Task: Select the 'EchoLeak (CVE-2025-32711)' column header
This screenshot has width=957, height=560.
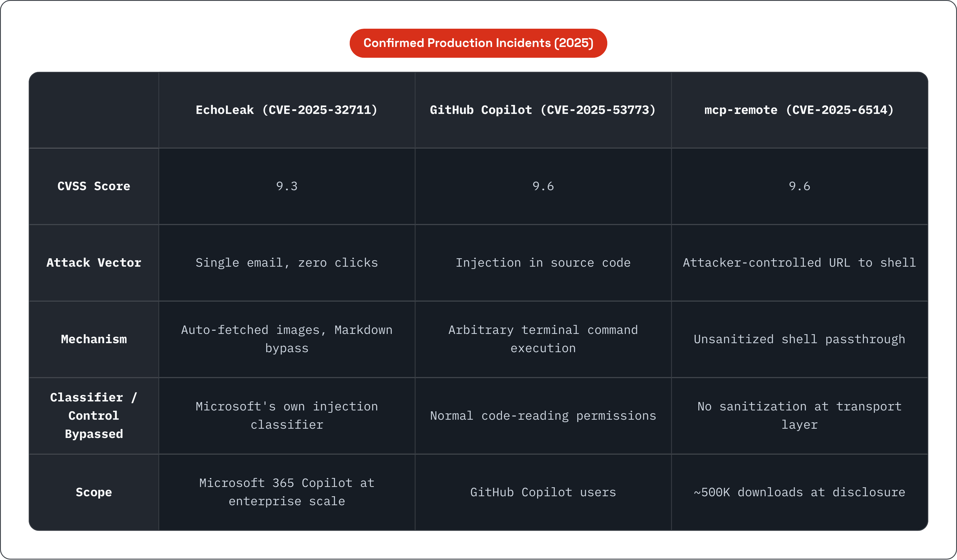Action: coord(287,110)
